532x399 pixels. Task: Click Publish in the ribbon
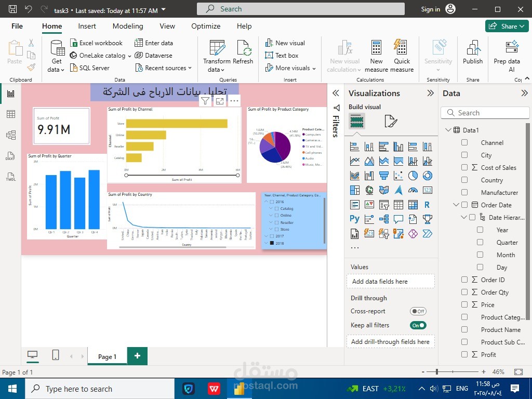click(x=473, y=52)
